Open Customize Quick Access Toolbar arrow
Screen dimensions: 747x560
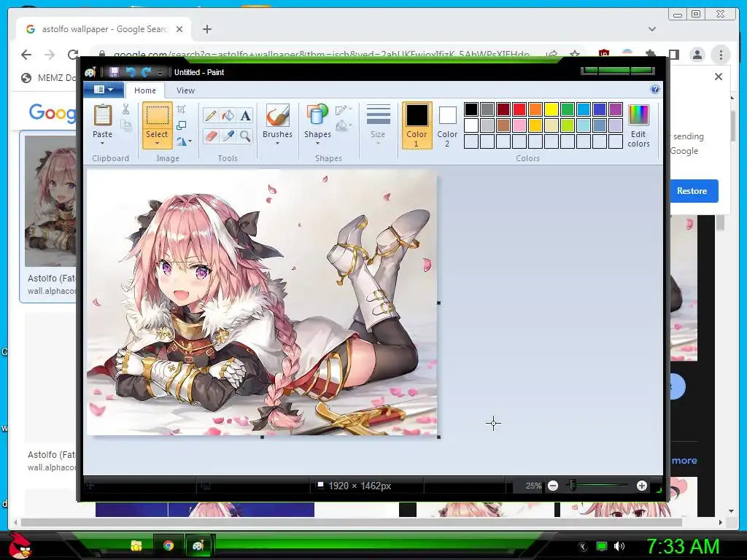pyautogui.click(x=160, y=72)
